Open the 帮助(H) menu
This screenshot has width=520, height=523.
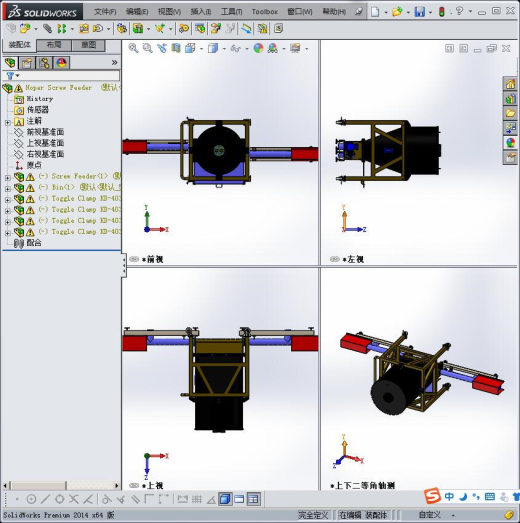point(334,12)
